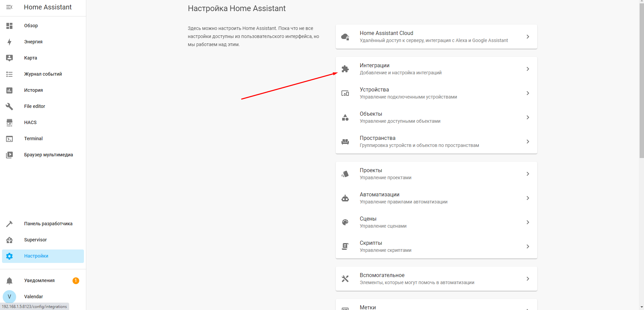The image size is (644, 310).
Task: Click the user avatar V circle
Action: point(9,297)
